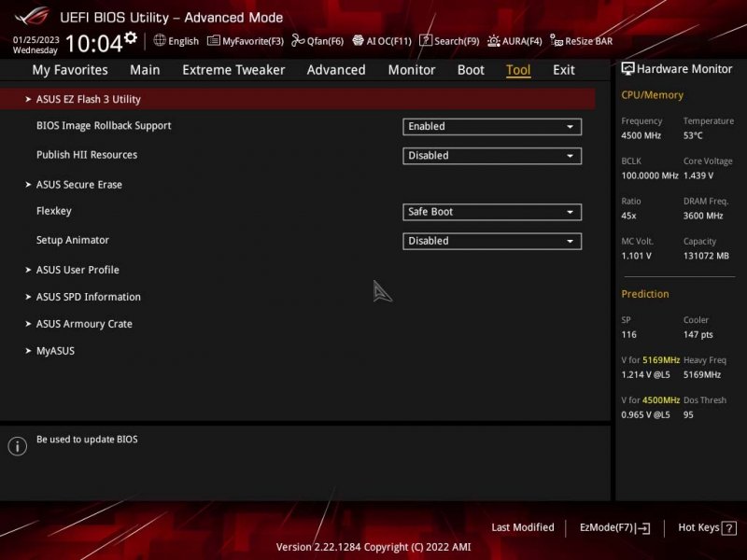Switch to the Monitor tab

click(412, 70)
